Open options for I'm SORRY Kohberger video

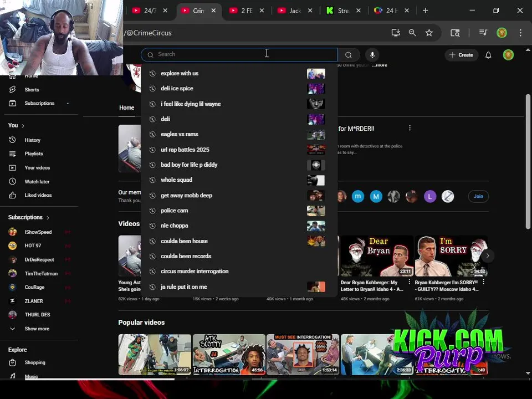pos(484,282)
